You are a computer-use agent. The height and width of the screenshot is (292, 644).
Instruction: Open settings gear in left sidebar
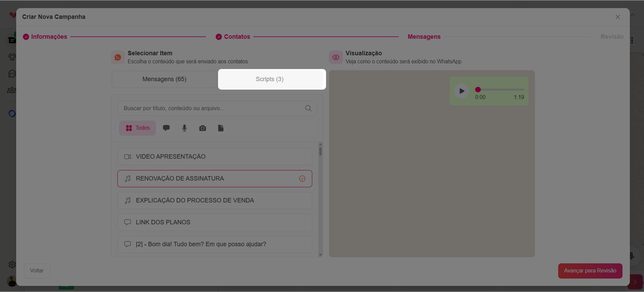12,265
